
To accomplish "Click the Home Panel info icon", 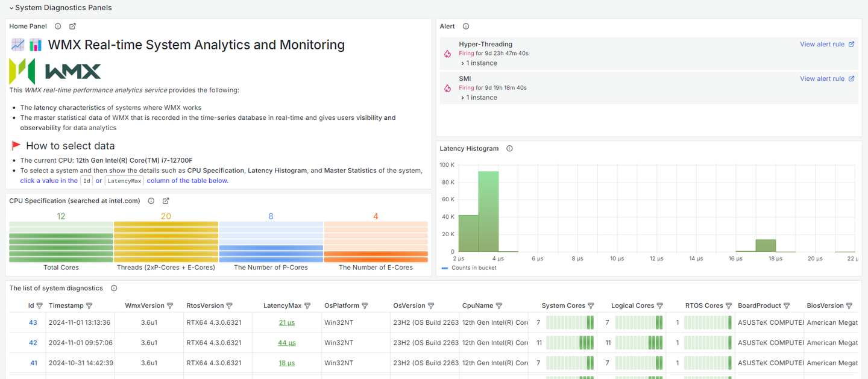I will coord(58,27).
